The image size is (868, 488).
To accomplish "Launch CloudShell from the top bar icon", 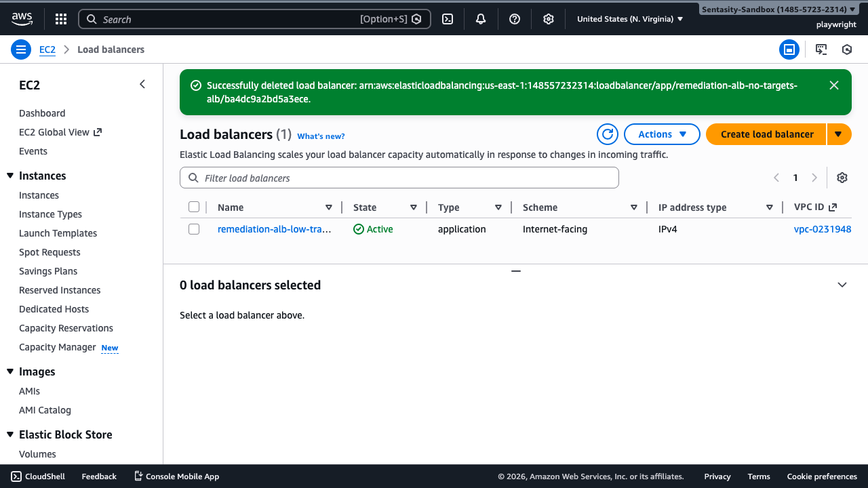I will point(448,19).
